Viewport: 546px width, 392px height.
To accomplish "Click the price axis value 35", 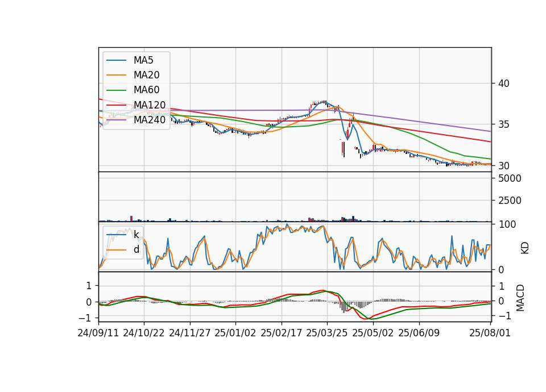I will tap(504, 124).
